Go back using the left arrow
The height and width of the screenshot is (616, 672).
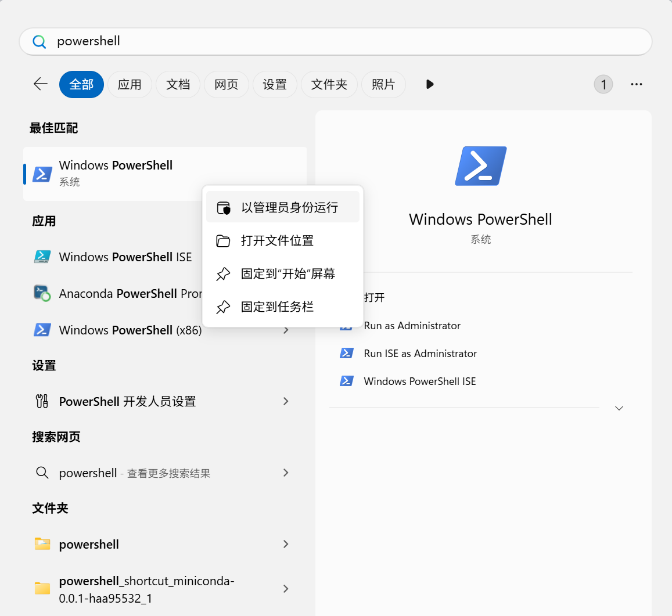(41, 84)
